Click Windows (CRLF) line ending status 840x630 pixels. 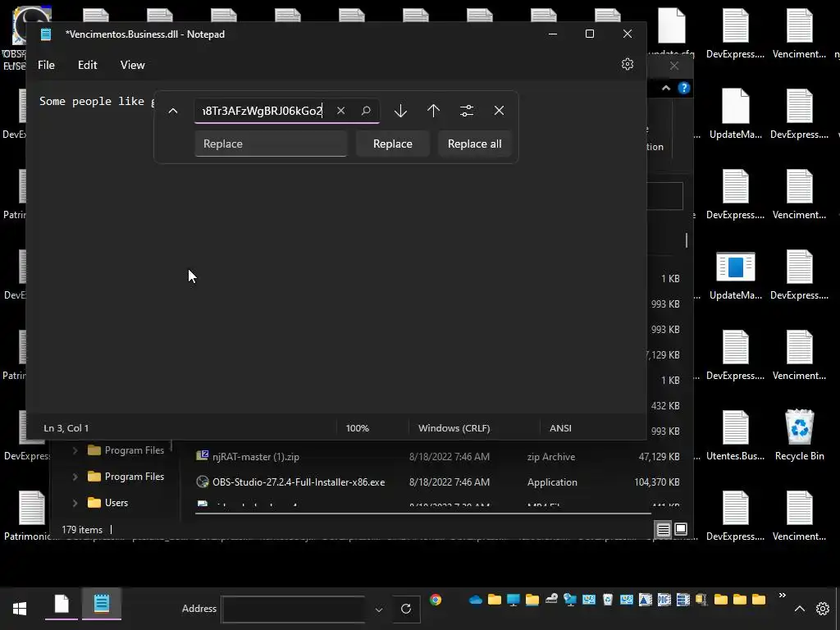[x=454, y=428]
